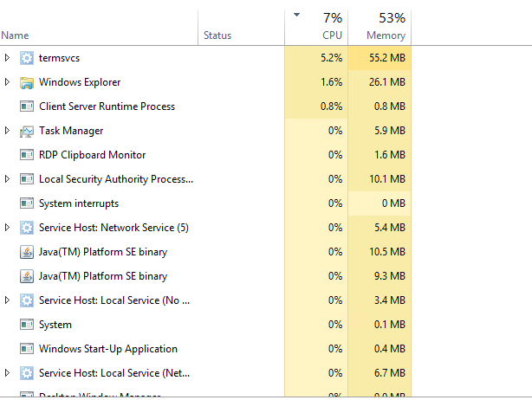This screenshot has height=400, width=532.
Task: Sort processes by the Name column
Action: (x=16, y=35)
